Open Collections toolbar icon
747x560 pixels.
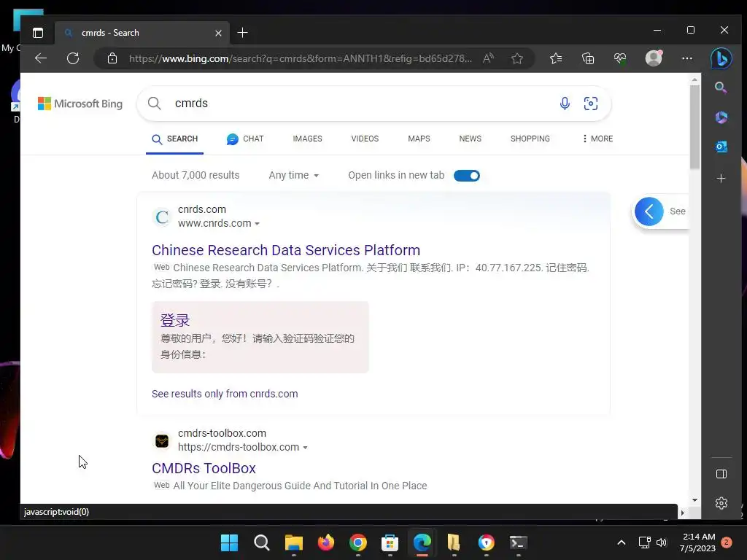588,58
